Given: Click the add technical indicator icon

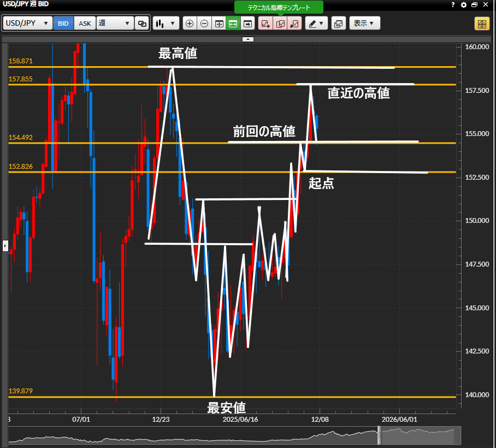Looking at the screenshot, I should pos(265,23).
